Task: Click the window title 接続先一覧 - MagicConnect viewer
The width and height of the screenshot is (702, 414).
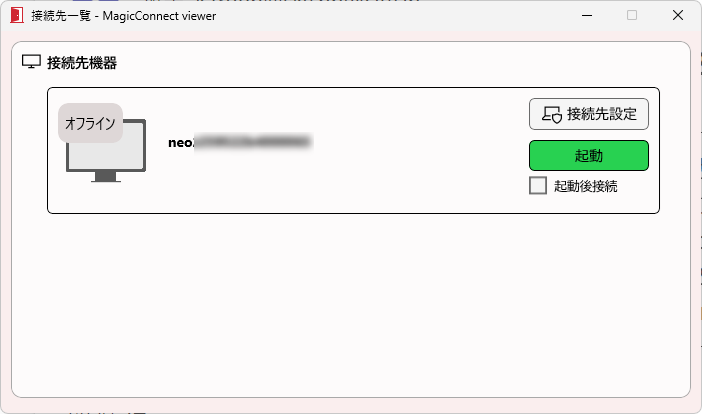Action: click(124, 16)
